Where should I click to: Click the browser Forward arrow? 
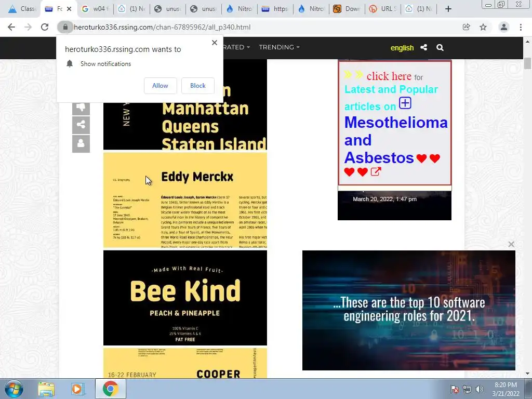tap(28, 27)
